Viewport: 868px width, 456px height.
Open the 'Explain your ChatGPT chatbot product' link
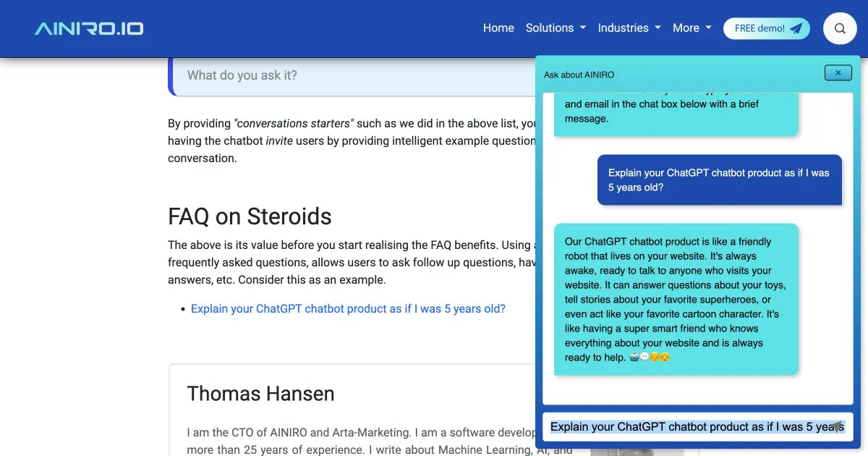[x=348, y=308]
